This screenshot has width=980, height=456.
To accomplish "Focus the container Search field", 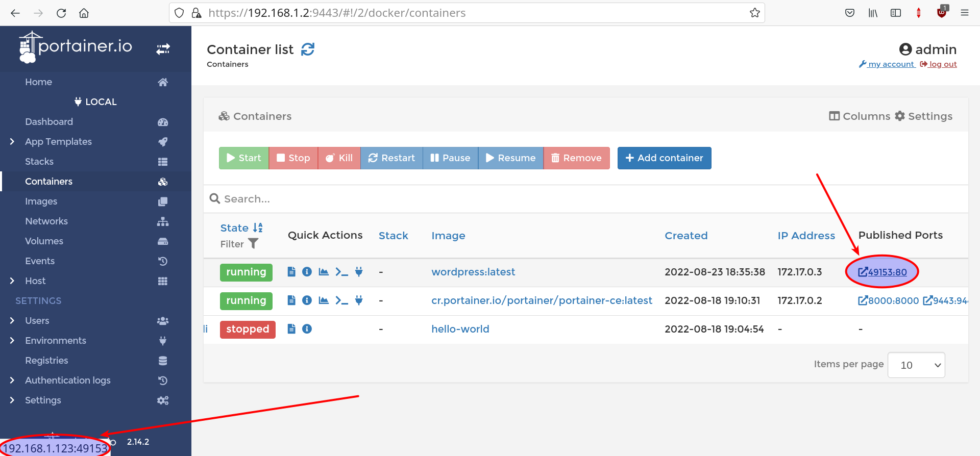I will [x=586, y=199].
